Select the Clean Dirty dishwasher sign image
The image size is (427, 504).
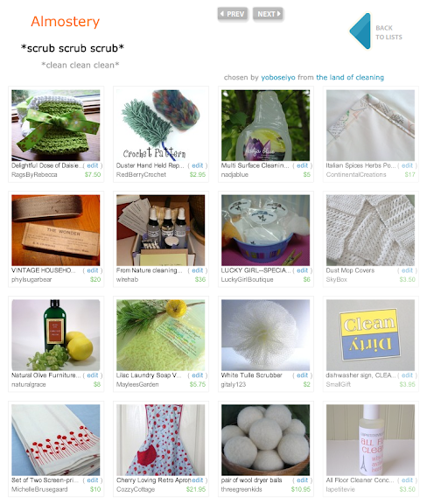click(370, 335)
